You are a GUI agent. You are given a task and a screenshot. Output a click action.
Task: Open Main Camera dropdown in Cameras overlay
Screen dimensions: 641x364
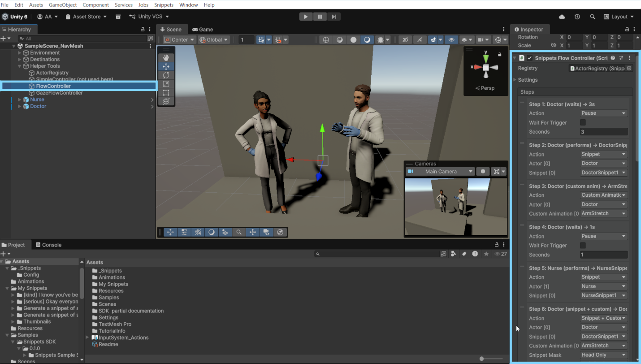[x=440, y=171]
